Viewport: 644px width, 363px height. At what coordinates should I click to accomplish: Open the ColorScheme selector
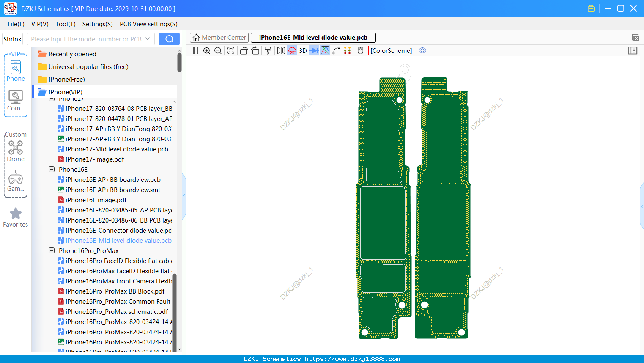tap(391, 51)
